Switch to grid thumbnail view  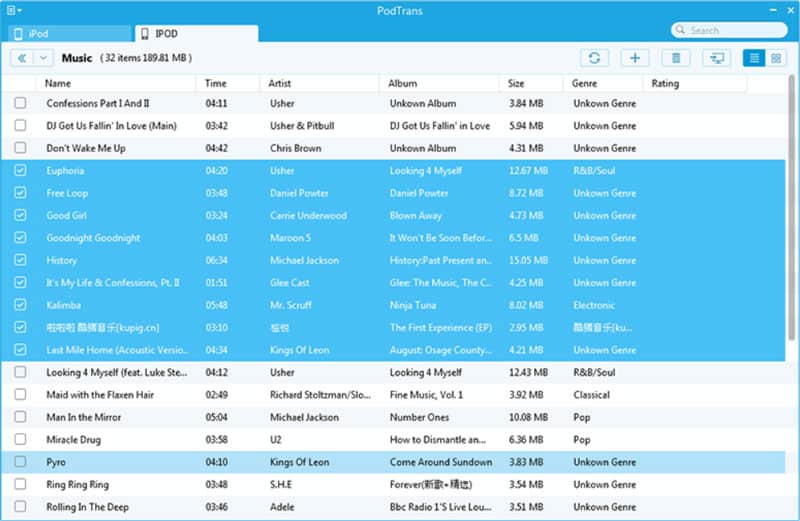[x=776, y=59]
